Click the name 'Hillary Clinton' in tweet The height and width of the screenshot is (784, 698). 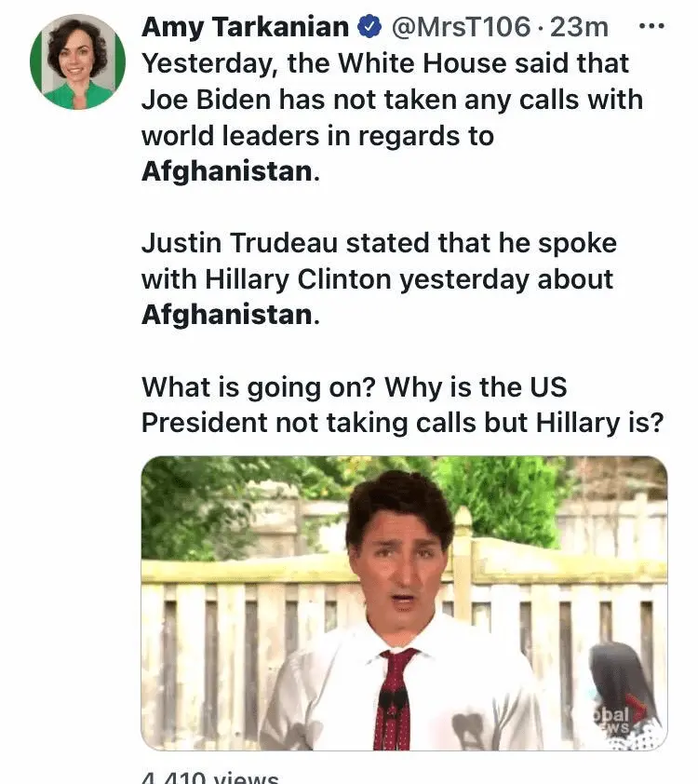[299, 279]
